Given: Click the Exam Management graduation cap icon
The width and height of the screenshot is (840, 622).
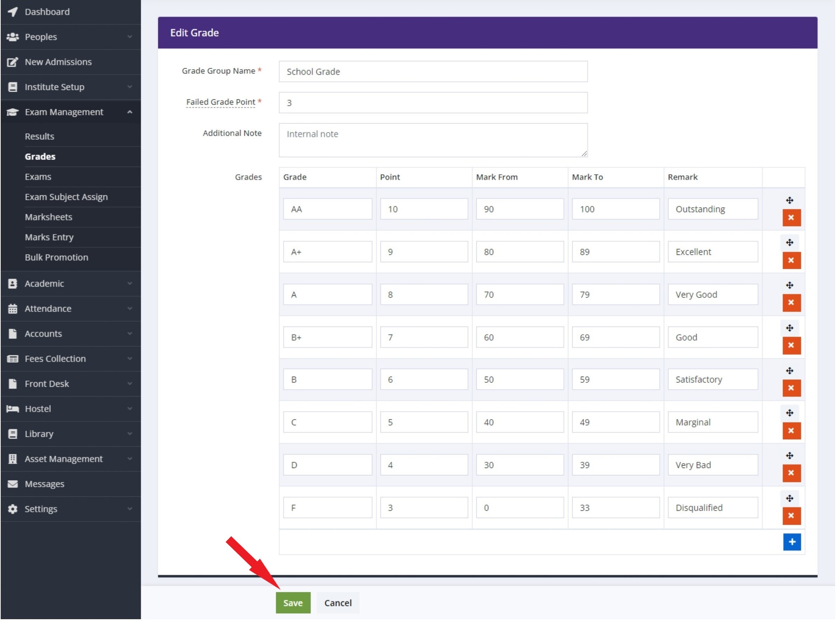Looking at the screenshot, I should (x=13, y=113).
